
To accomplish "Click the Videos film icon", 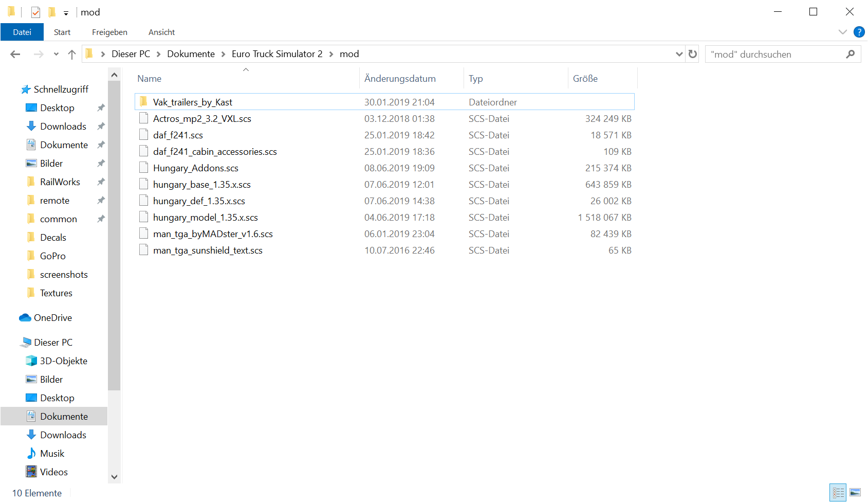I will 31,472.
